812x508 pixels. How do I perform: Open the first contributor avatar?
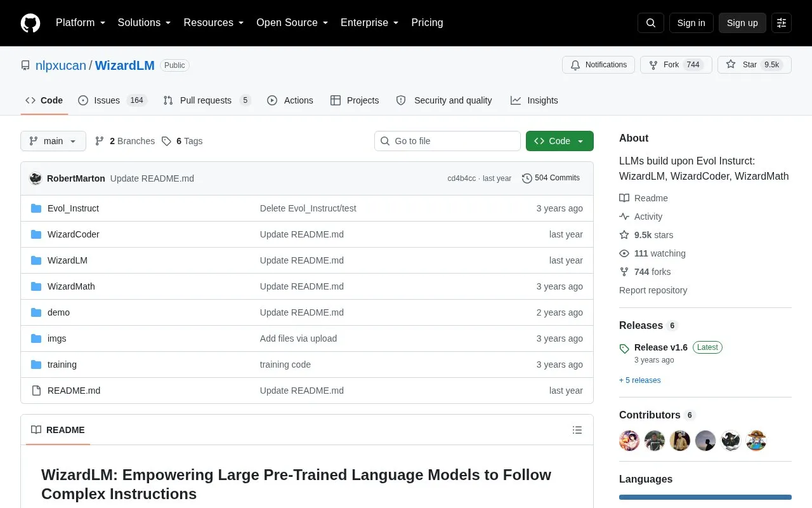(x=629, y=441)
